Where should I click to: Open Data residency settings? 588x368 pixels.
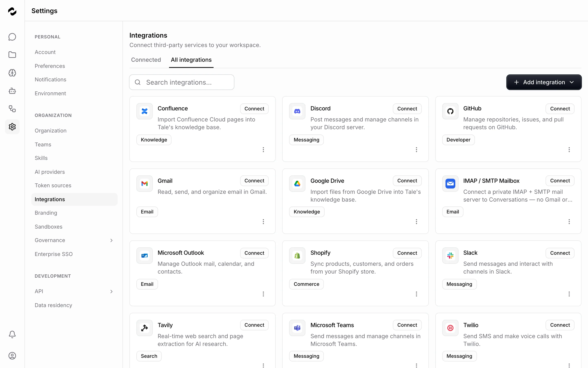[74, 305]
